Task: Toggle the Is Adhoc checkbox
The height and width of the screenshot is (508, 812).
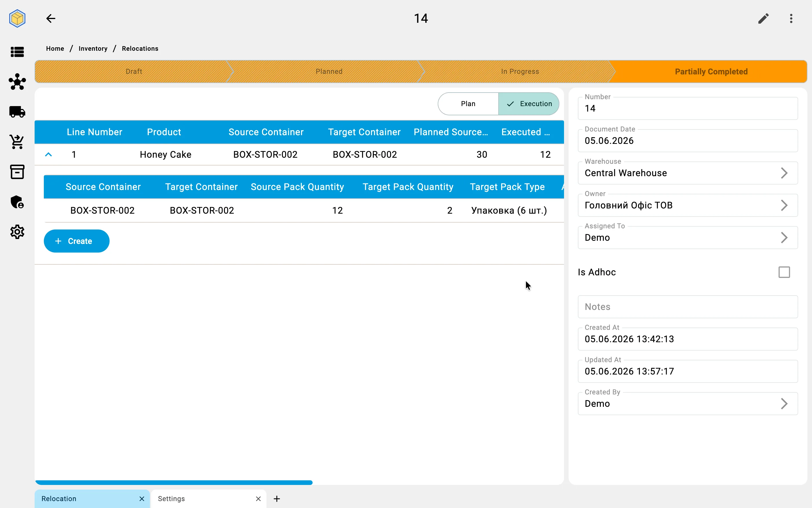Action: [x=784, y=272]
